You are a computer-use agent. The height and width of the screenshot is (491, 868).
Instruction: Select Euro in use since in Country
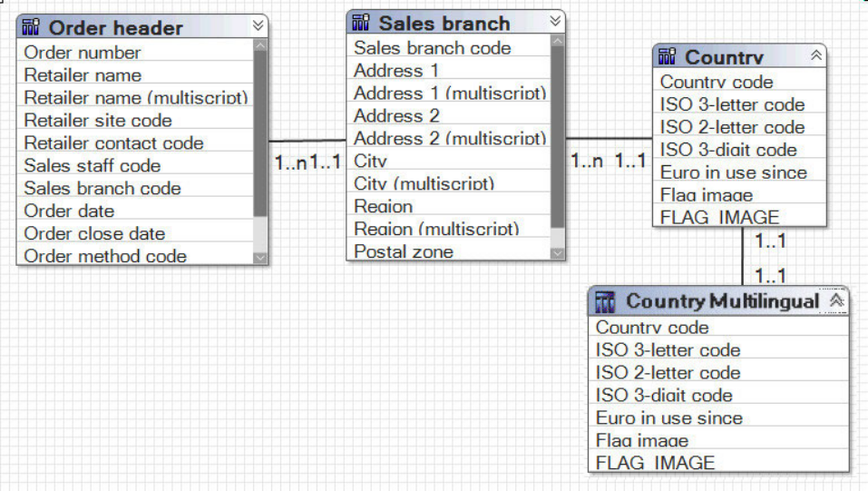(x=733, y=172)
